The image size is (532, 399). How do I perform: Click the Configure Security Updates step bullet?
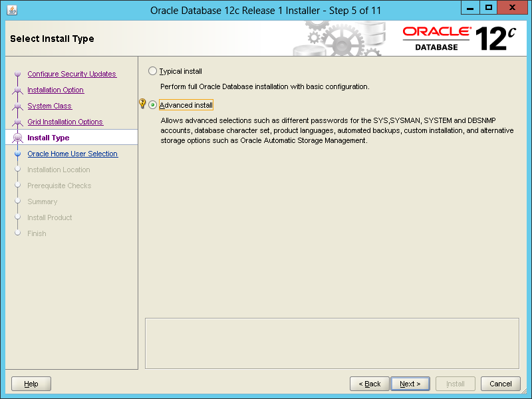click(18, 74)
